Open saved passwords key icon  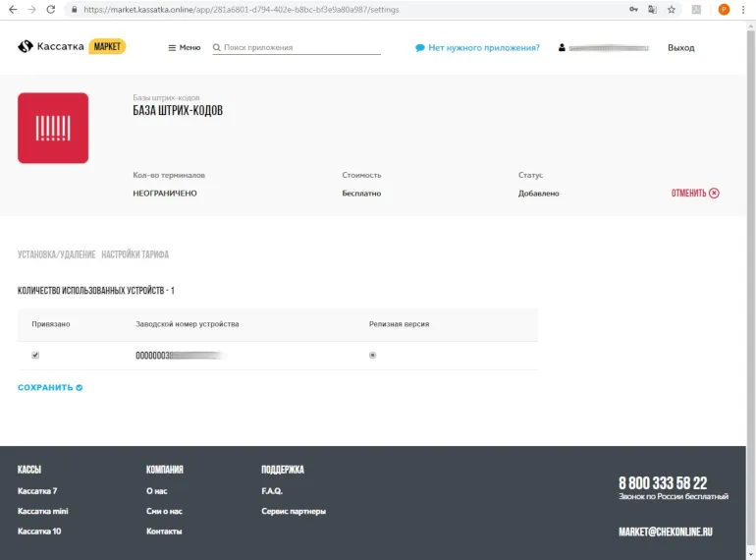633,9
